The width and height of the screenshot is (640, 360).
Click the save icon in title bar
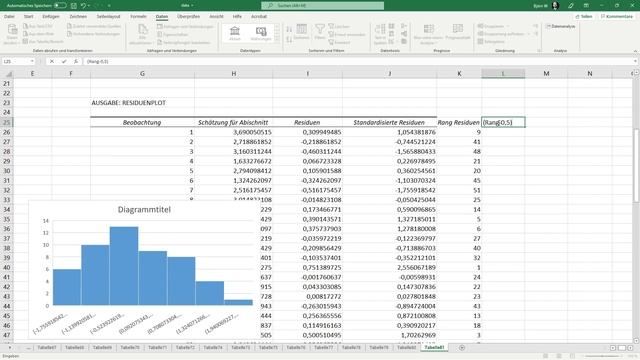(74, 6)
